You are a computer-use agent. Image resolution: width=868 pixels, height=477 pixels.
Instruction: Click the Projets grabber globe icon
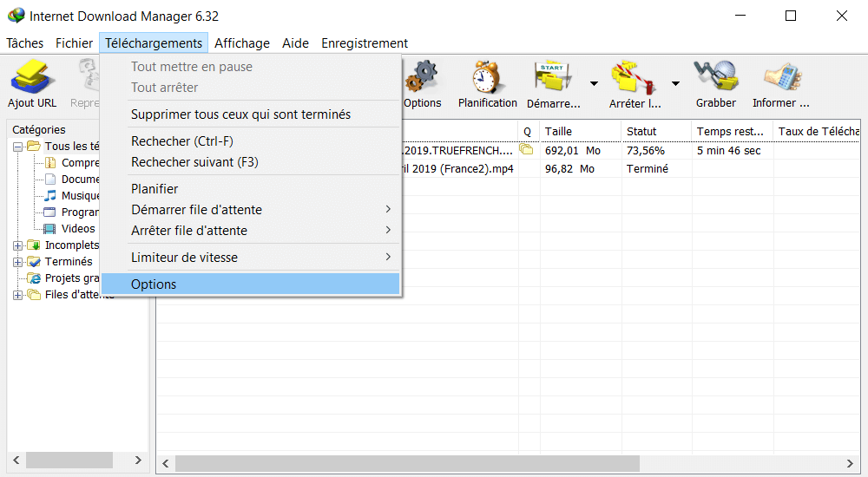pos(35,278)
